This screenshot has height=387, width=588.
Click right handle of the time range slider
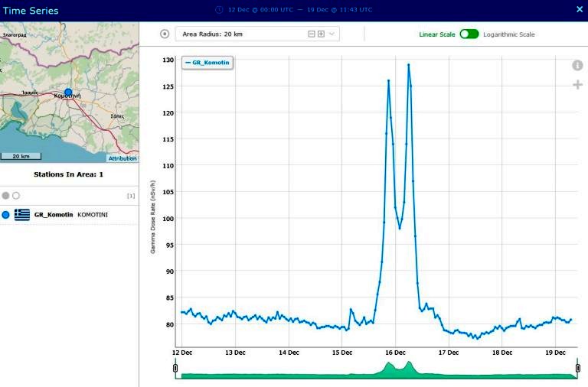[x=578, y=369]
